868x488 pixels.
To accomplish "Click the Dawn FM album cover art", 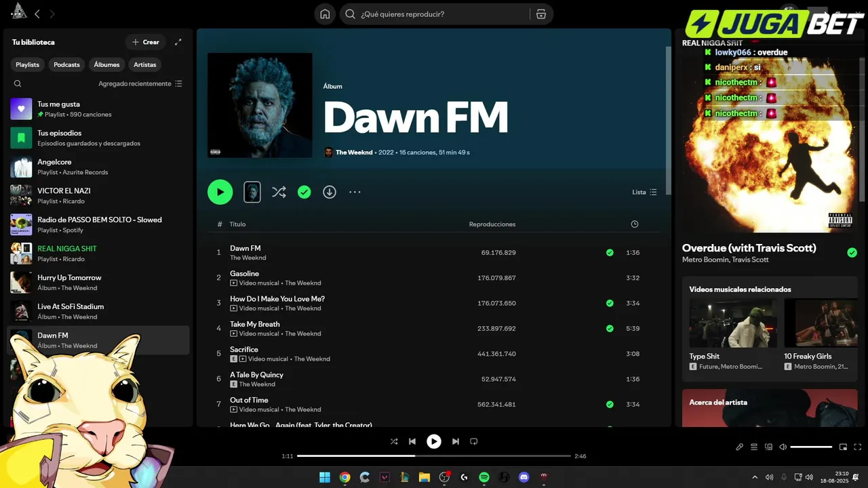I will click(x=260, y=106).
